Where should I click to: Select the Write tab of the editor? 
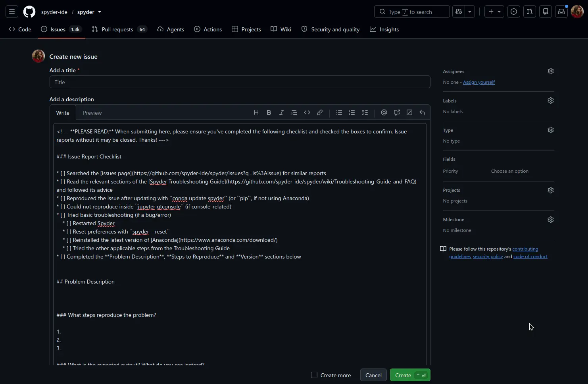click(x=63, y=113)
